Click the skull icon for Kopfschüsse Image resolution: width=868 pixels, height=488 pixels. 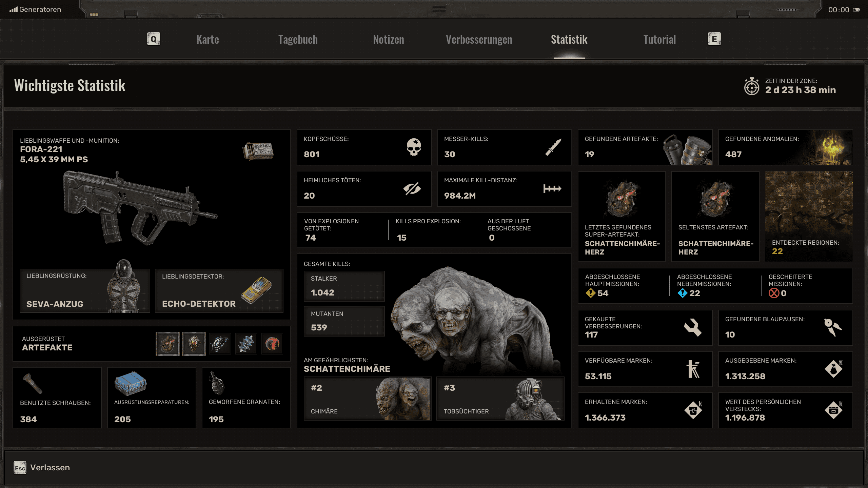click(x=414, y=147)
